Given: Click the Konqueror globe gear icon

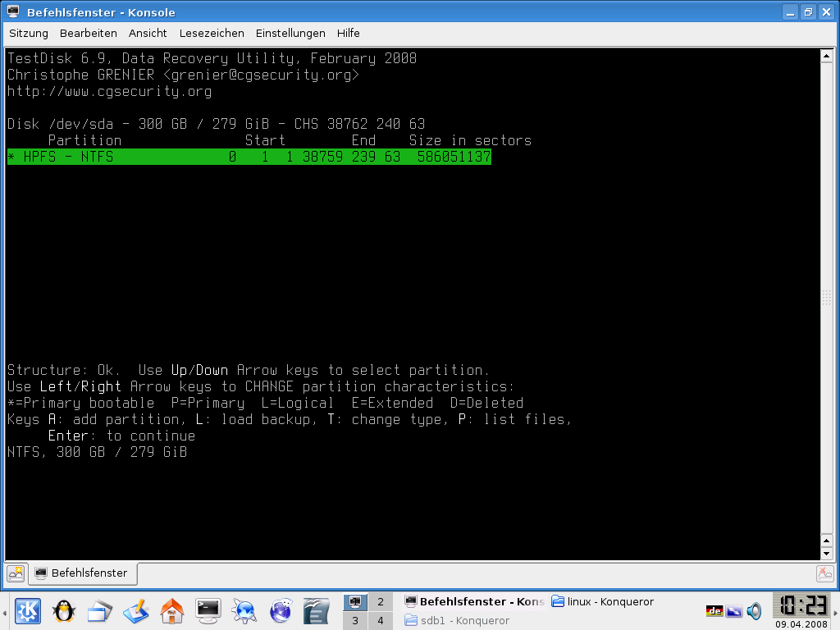Looking at the screenshot, I should point(244,611).
